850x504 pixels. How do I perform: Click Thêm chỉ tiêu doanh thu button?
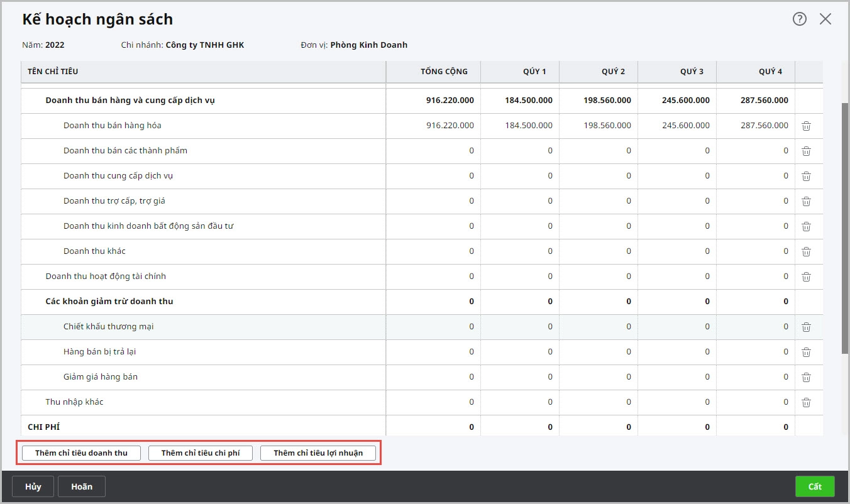click(81, 453)
